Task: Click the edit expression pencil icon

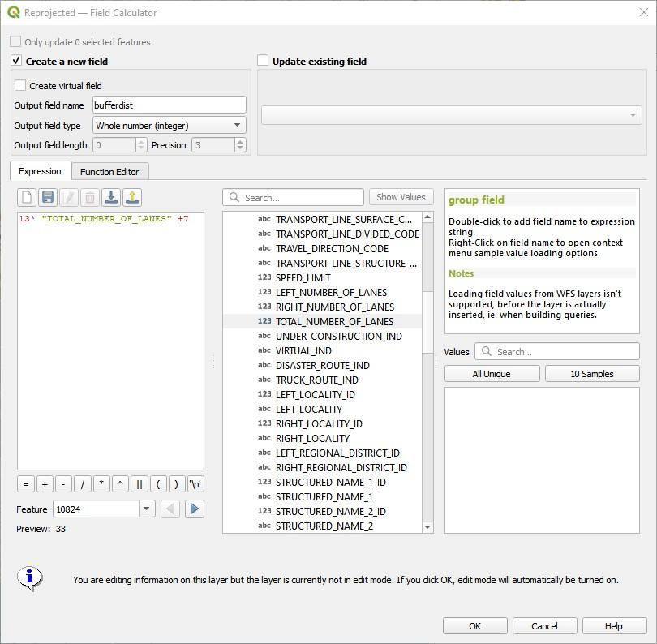Action: (x=69, y=197)
